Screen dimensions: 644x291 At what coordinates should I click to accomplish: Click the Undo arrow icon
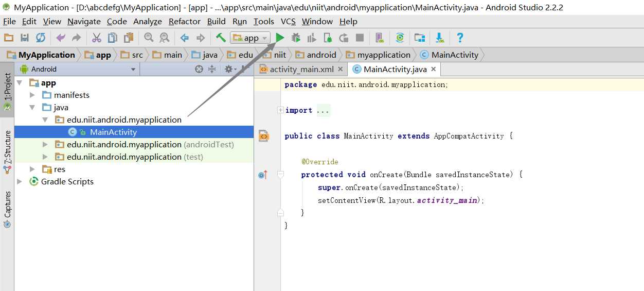(x=61, y=38)
